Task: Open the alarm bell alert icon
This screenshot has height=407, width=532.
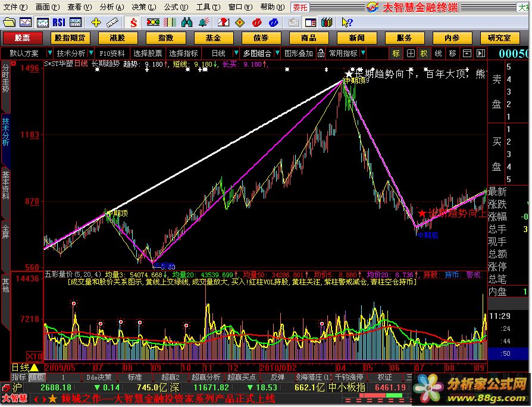Action: click(x=204, y=23)
